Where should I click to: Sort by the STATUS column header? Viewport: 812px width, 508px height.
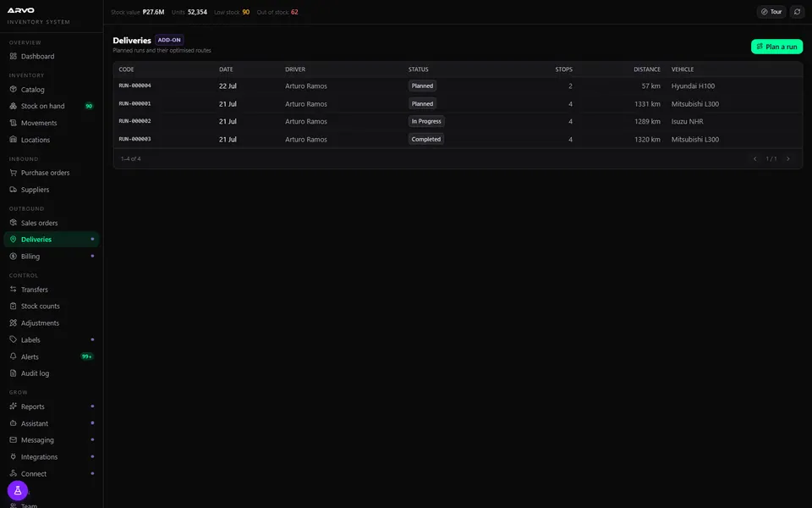[x=418, y=69]
